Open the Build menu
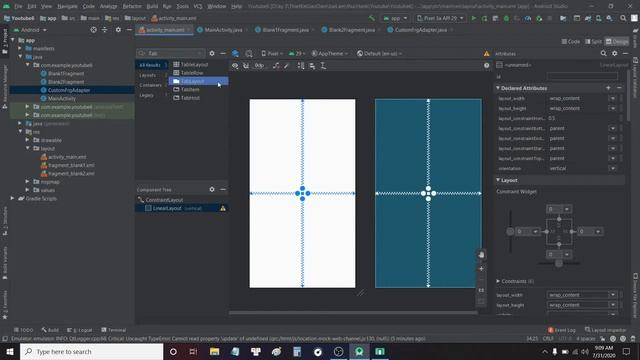640x360 pixels. pyautogui.click(x=152, y=6)
